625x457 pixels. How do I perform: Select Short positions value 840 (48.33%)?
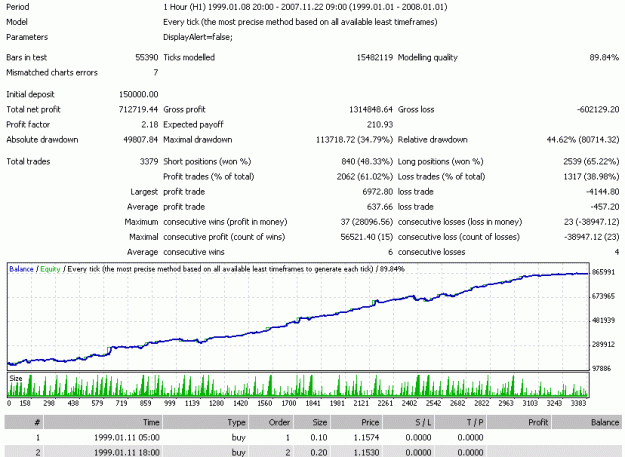point(367,161)
